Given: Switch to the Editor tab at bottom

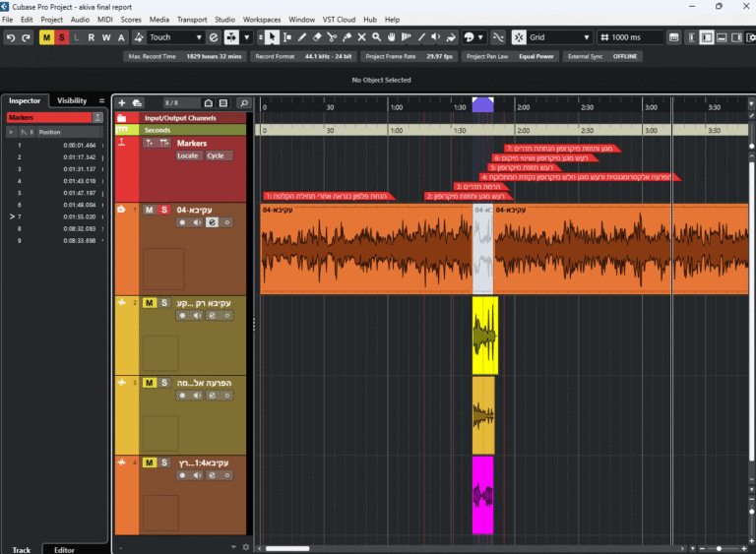Looking at the screenshot, I should point(64,550).
